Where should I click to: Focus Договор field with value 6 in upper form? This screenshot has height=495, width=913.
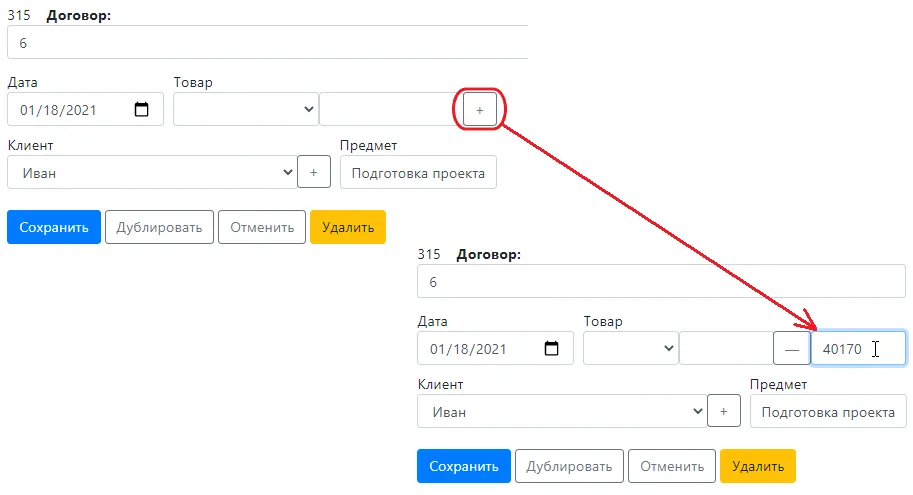pos(268,43)
